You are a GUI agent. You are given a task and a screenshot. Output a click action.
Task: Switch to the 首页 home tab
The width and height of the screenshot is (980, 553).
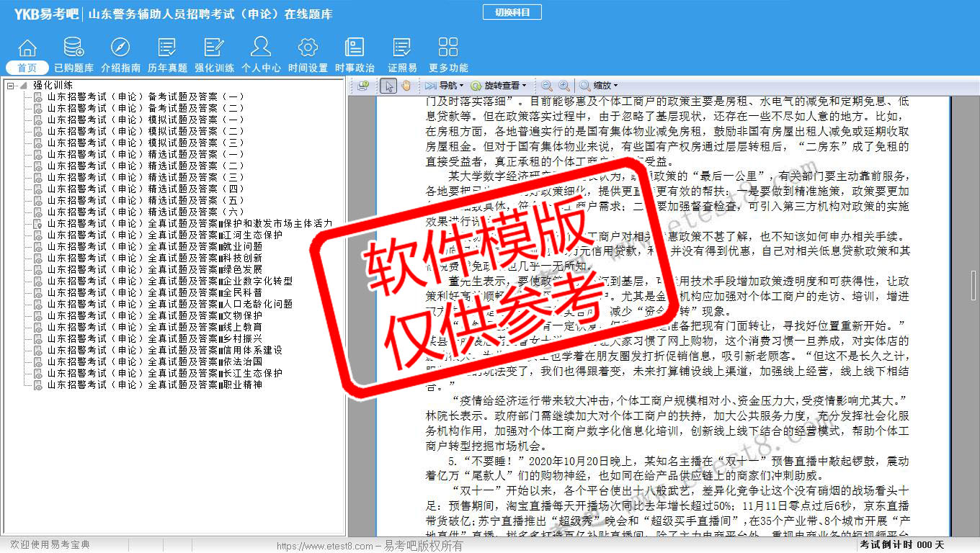pos(27,68)
